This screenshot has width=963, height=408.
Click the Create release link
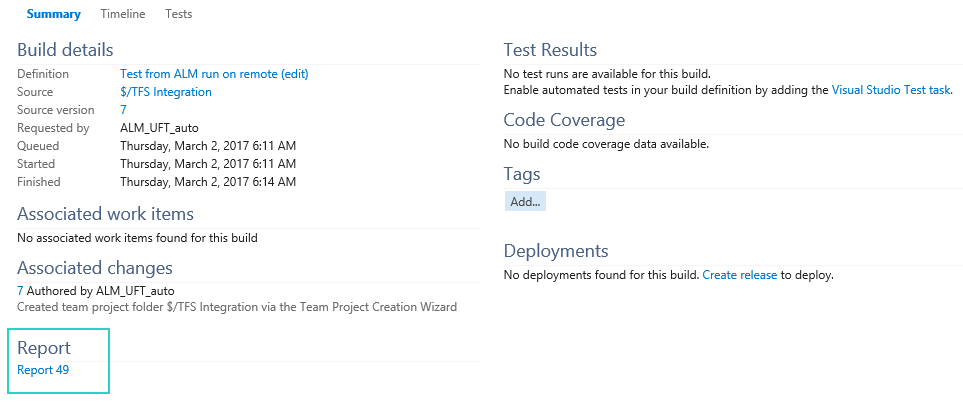pos(739,275)
